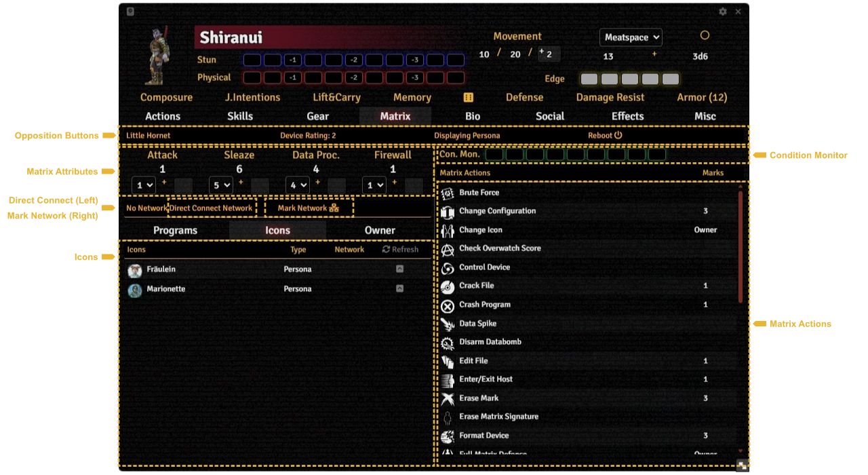This screenshot has width=868, height=475.
Task: Open the Meatspace dropdown
Action: coord(630,37)
